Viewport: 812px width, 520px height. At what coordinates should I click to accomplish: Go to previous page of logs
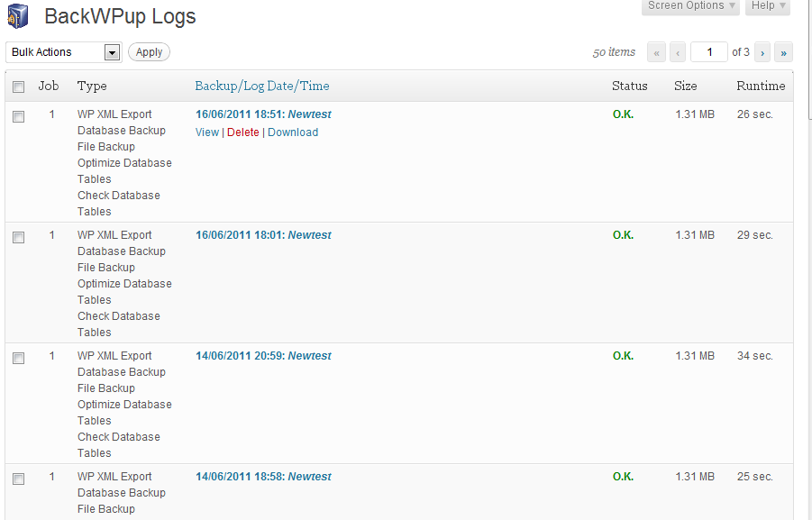click(678, 52)
